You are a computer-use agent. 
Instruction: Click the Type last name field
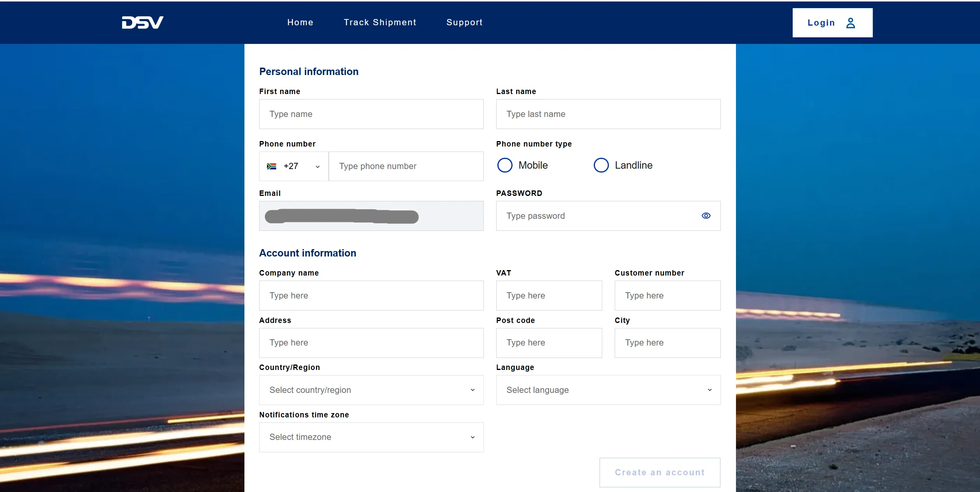point(608,114)
